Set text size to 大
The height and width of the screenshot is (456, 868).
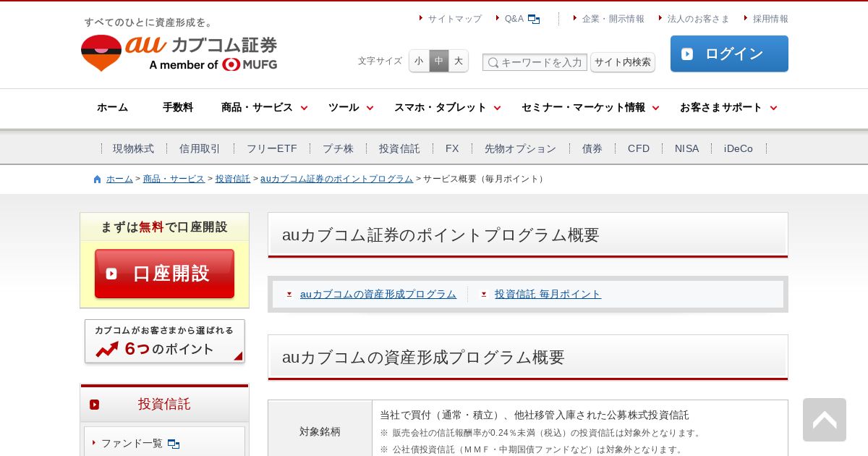click(459, 61)
